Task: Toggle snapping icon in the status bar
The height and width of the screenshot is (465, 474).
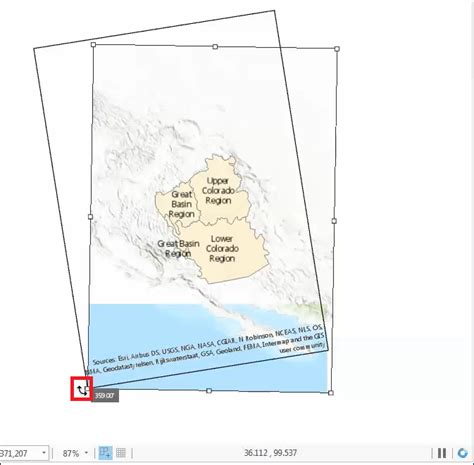Action: click(x=106, y=453)
